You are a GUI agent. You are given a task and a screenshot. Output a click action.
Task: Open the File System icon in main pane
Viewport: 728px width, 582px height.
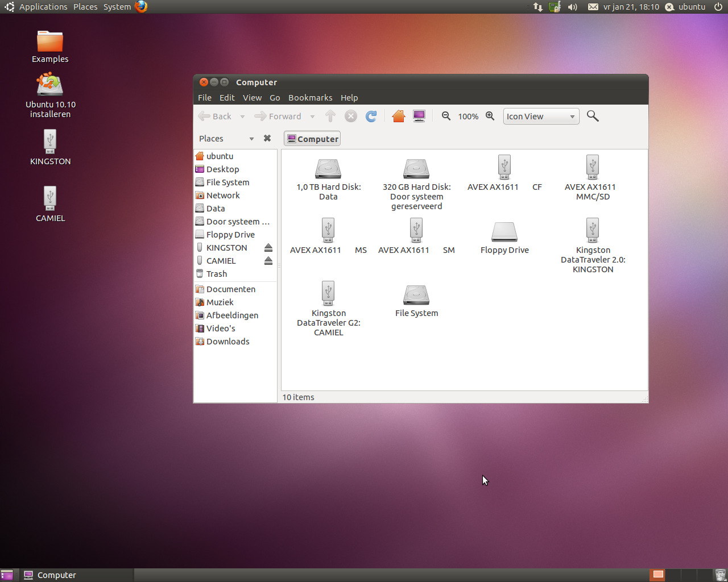416,296
